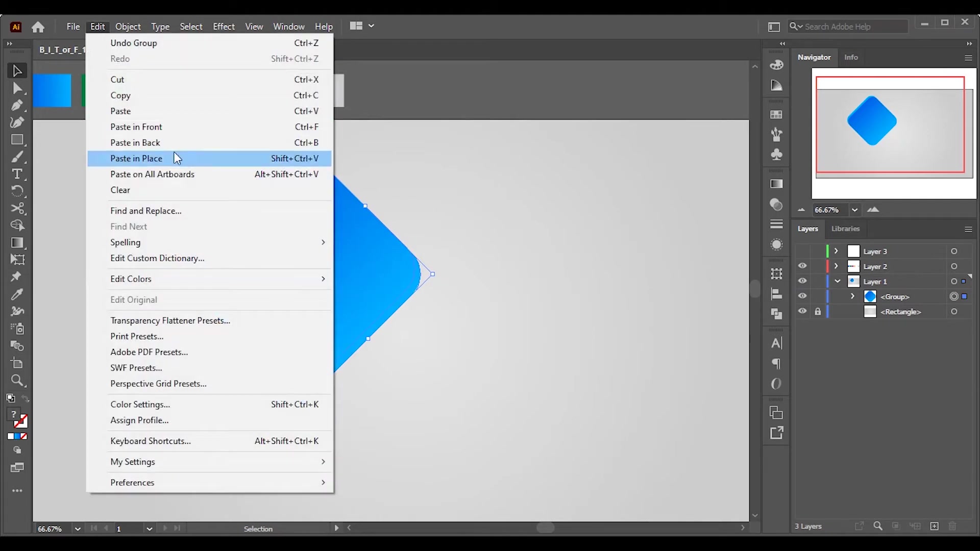Expand Layer 3 in Layers panel
The image size is (980, 551).
(836, 252)
